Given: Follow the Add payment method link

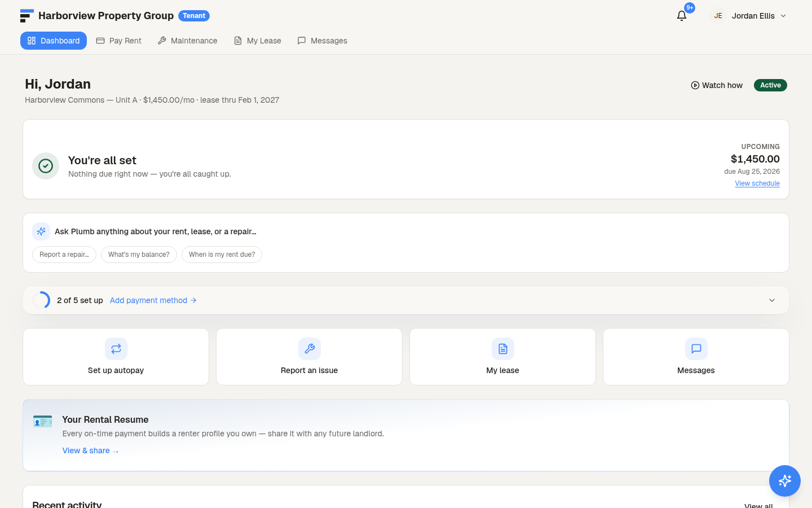Looking at the screenshot, I should point(153,300).
